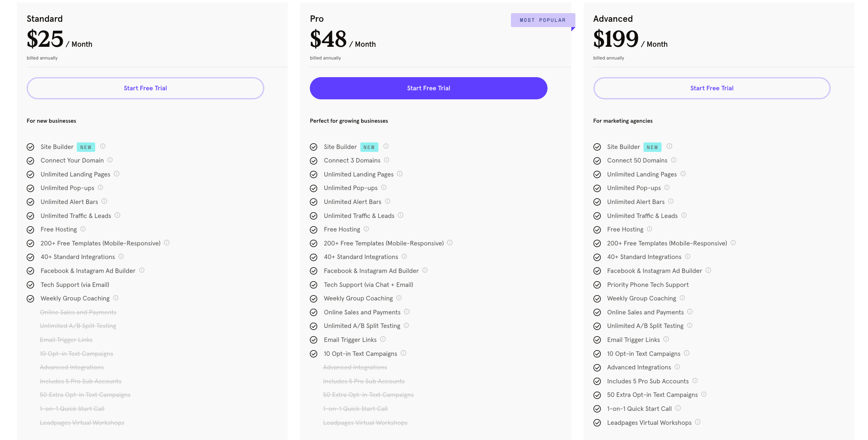Click checkmark next to Pro 10 Opt-in Text Campaigns
The image size is (868, 440).
(314, 354)
